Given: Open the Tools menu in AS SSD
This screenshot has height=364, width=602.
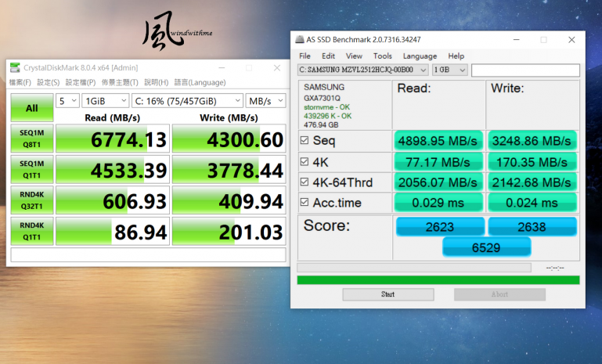Looking at the screenshot, I should (382, 56).
